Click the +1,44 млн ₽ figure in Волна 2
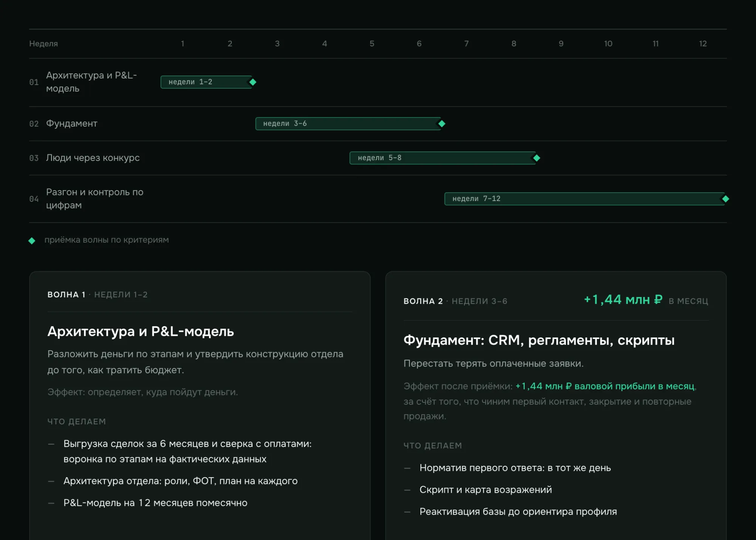756x540 pixels. [623, 300]
